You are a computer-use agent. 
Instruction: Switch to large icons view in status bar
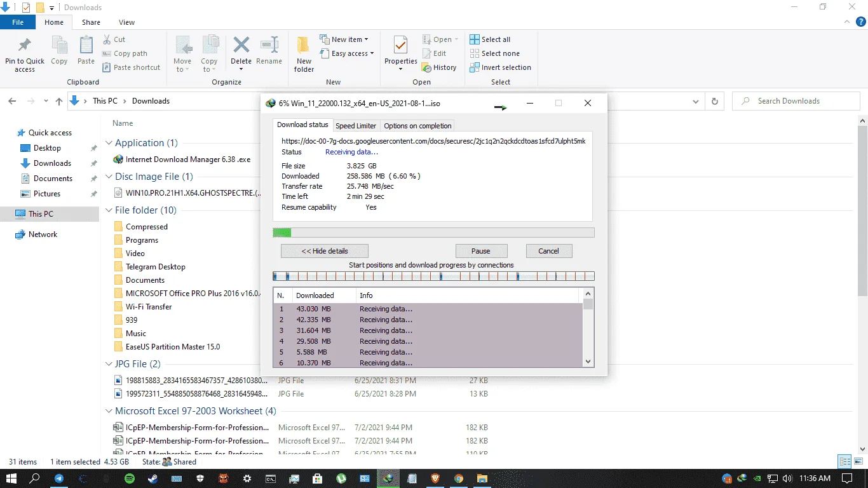857,462
